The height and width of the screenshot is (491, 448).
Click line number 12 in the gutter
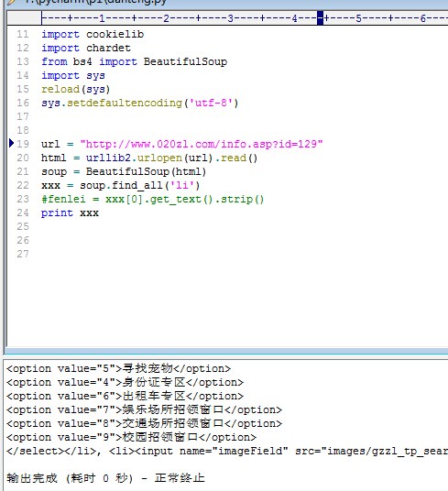point(23,48)
